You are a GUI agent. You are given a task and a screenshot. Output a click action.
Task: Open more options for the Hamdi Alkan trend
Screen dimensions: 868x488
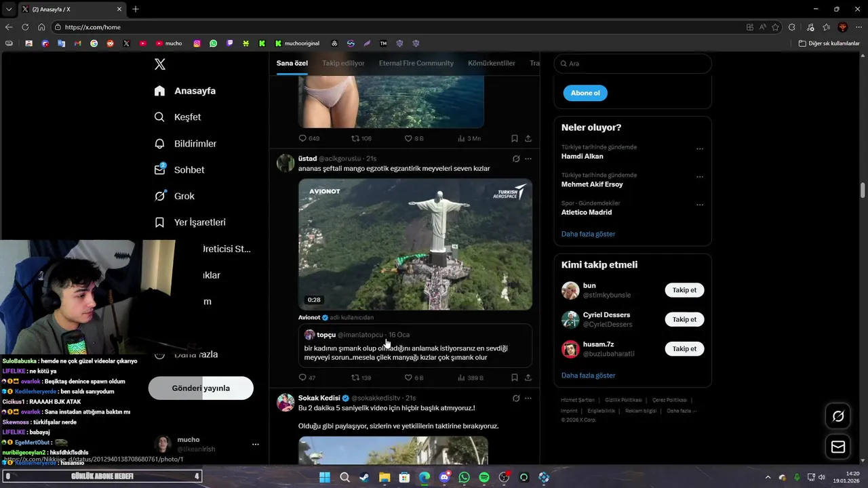coord(700,149)
